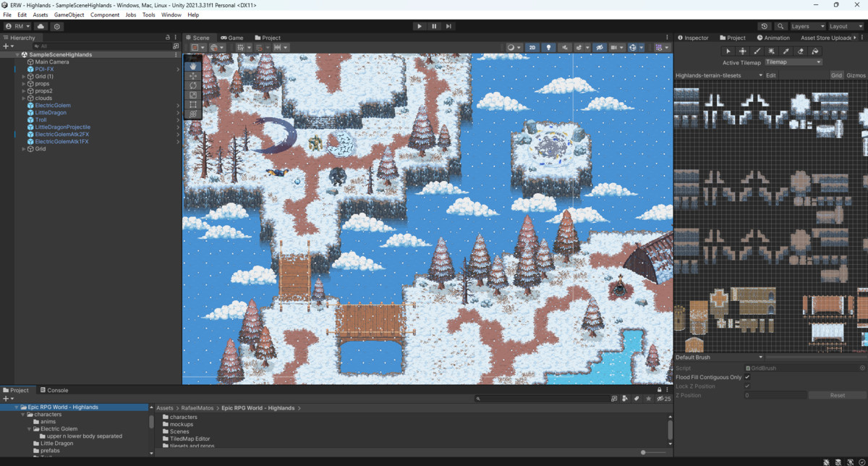Click the Step frame button

click(448, 26)
